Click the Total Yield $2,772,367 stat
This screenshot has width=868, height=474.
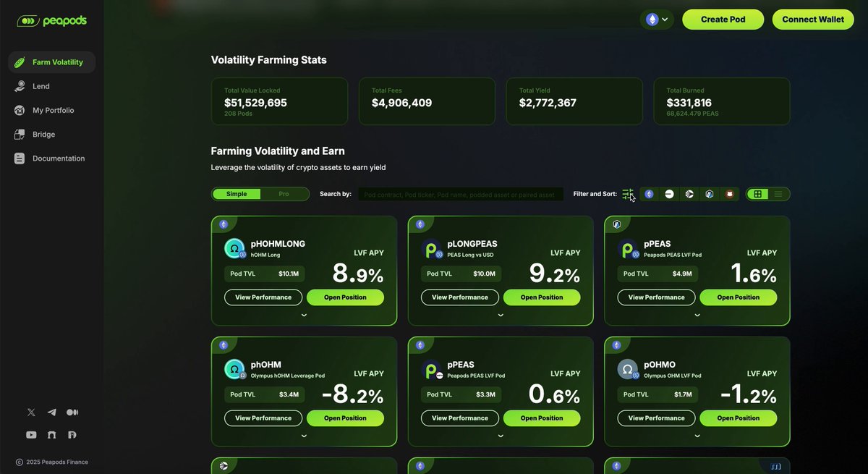pyautogui.click(x=574, y=101)
